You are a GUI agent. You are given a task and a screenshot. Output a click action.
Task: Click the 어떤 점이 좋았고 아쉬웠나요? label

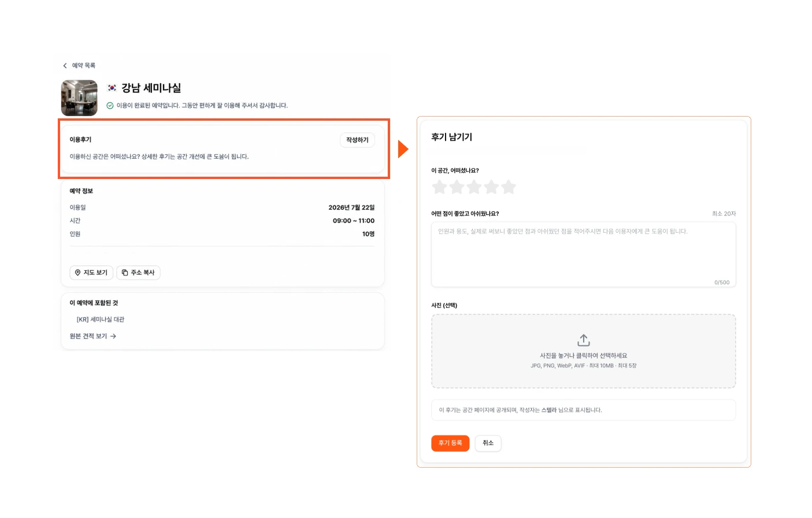pyautogui.click(x=465, y=214)
